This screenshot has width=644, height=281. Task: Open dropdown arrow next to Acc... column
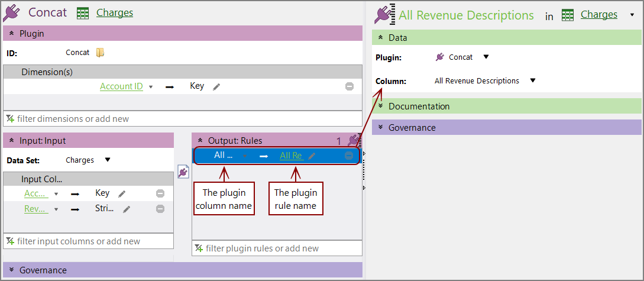click(56, 193)
